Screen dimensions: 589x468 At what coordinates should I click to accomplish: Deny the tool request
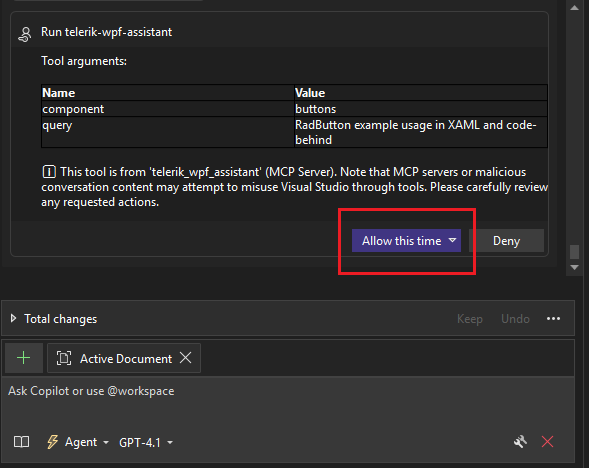pyautogui.click(x=506, y=241)
